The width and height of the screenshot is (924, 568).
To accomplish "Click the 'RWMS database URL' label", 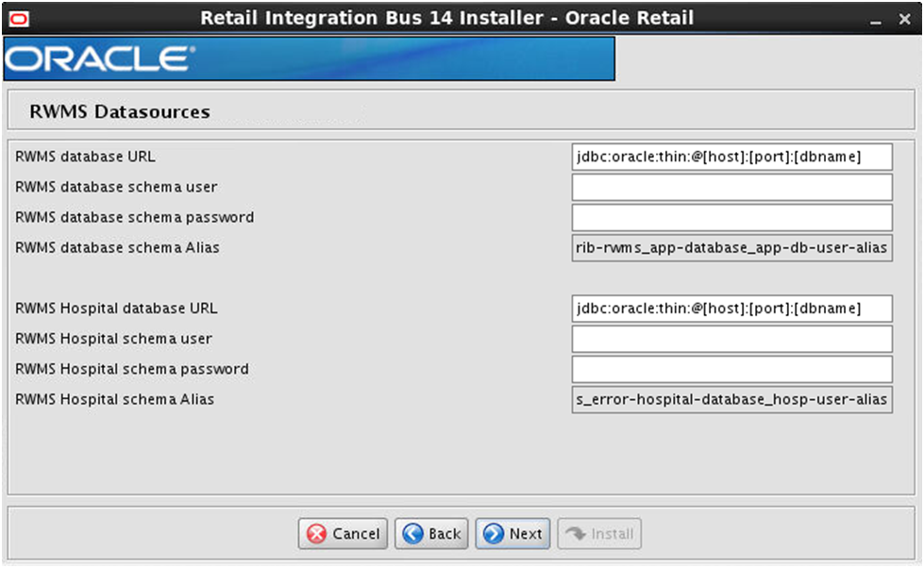I will click(x=86, y=157).
